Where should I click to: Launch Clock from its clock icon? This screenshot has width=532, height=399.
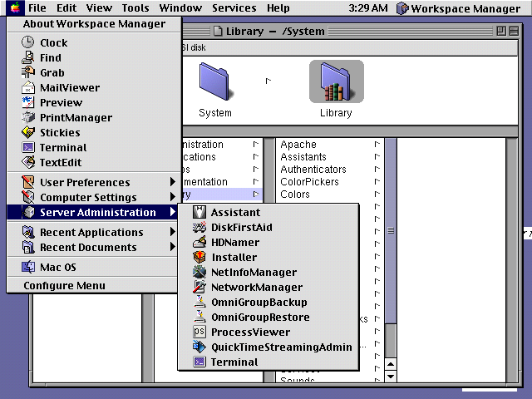[27, 42]
